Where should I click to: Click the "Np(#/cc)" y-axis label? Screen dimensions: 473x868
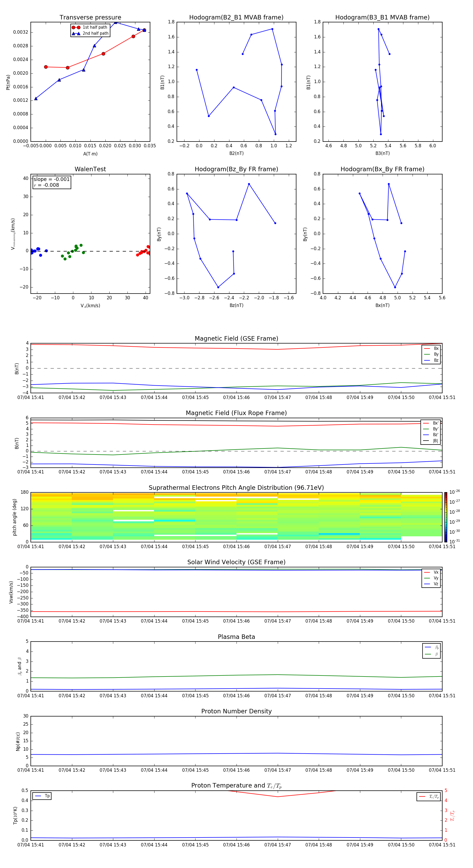(18, 741)
